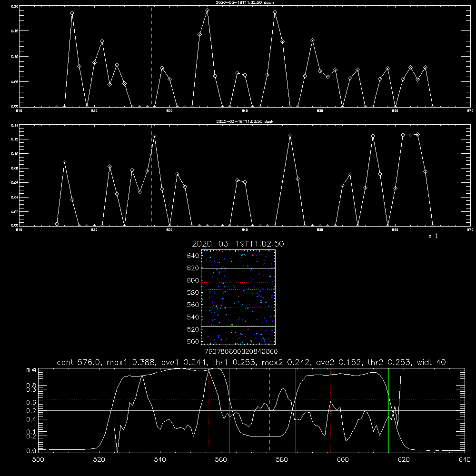Viewport: 476px width, 476px height.
Task: Select the large 2020-03-19T11:02:50 image heading
Action: tap(238, 244)
